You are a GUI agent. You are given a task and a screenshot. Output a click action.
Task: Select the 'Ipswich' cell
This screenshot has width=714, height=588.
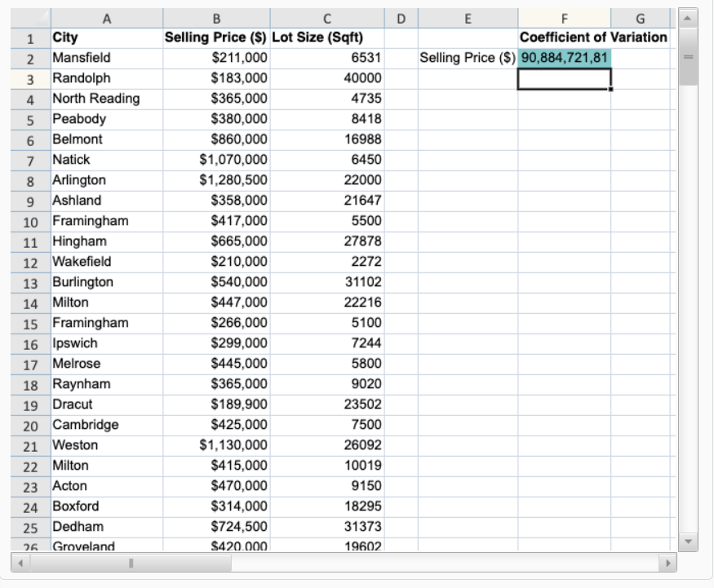coord(107,344)
